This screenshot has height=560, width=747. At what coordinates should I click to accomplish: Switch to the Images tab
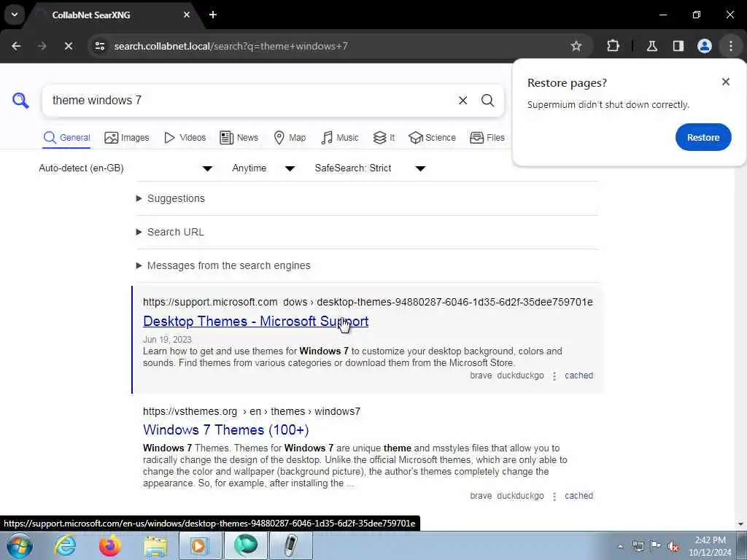tap(127, 138)
